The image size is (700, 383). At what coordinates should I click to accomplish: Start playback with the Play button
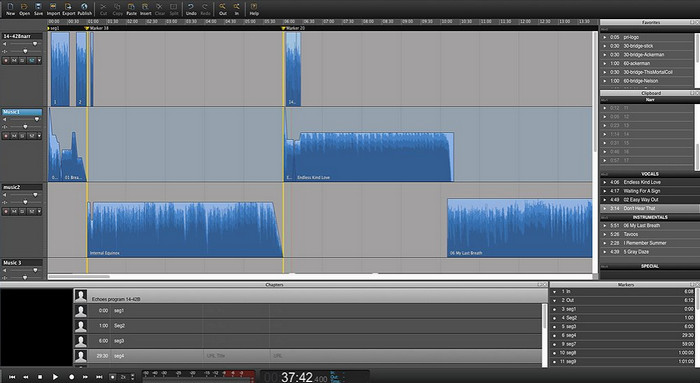[55, 377]
